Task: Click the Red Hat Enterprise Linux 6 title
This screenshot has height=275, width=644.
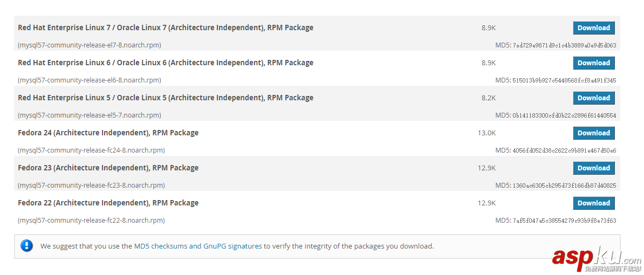Action: coord(165,63)
